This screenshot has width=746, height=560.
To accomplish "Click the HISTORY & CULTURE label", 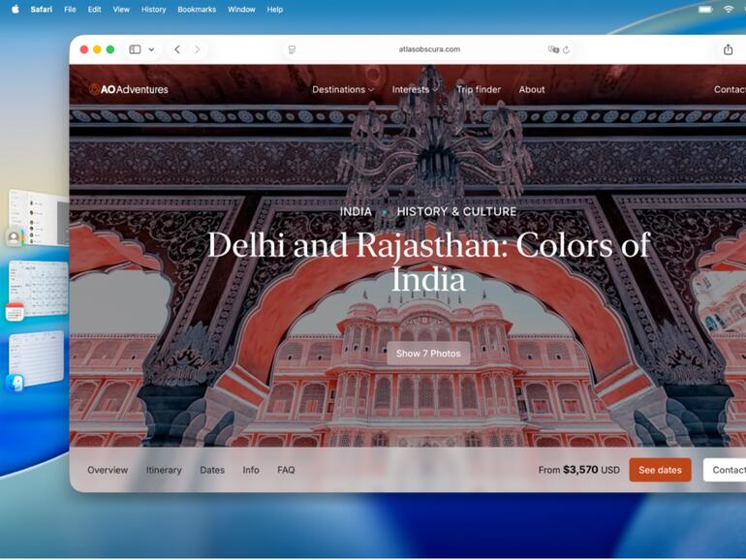I will click(x=456, y=212).
